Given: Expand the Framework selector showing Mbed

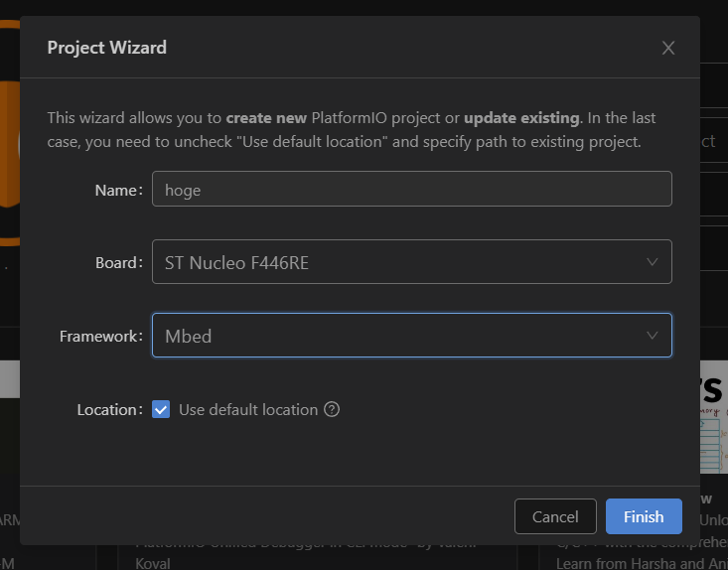Looking at the screenshot, I should pyautogui.click(x=397, y=336).
